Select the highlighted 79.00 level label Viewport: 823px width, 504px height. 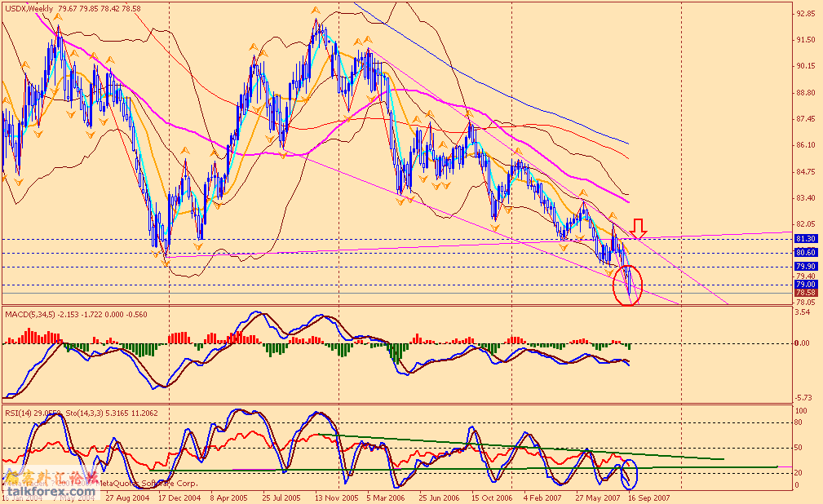(806, 285)
